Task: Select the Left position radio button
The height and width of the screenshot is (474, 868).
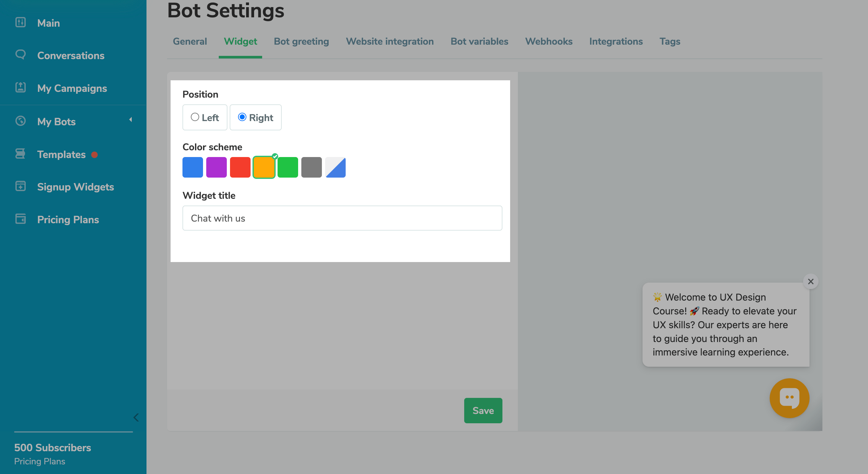Action: [x=195, y=117]
